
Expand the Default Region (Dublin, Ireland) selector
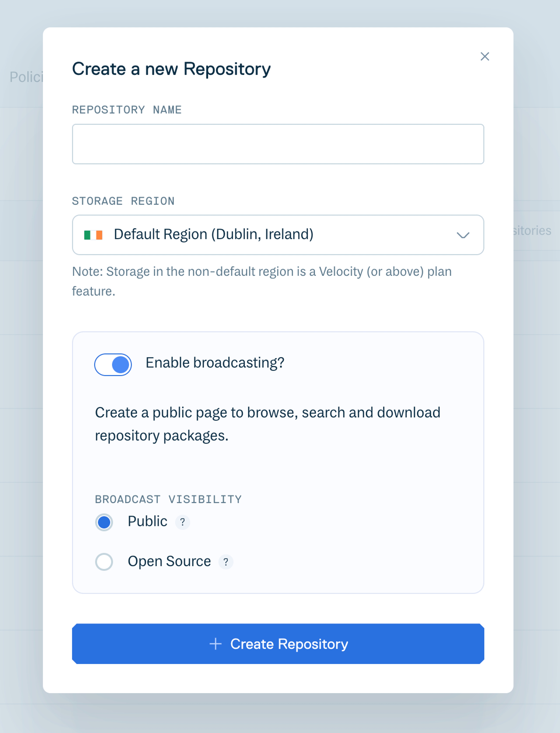(278, 235)
